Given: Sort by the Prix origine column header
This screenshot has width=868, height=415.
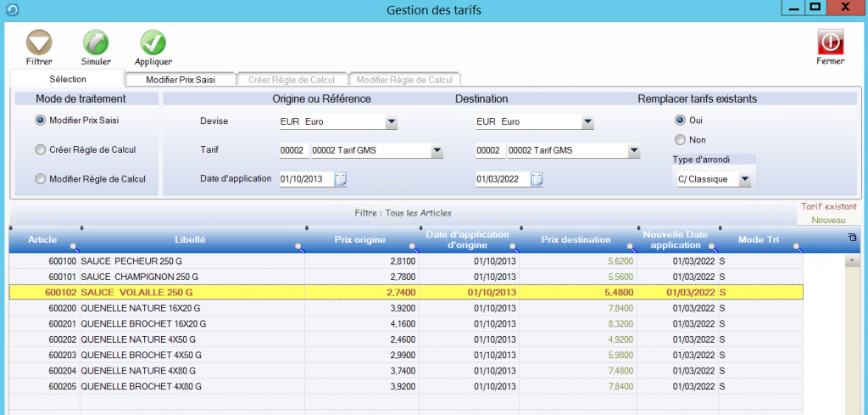Looking at the screenshot, I should (360, 239).
